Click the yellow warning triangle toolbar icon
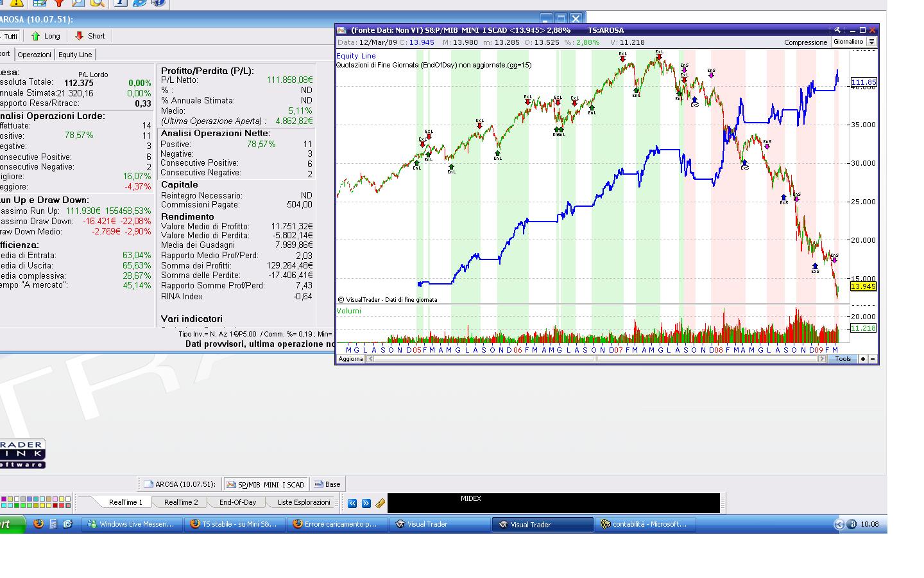Image resolution: width=924 pixels, height=578 pixels. [16, 3]
